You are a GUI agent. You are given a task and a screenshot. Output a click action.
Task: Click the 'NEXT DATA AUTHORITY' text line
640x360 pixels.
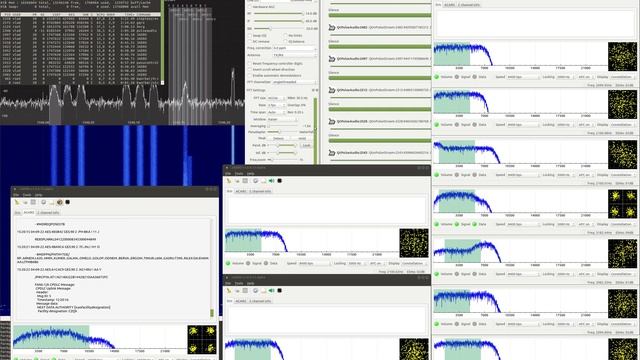(73, 307)
